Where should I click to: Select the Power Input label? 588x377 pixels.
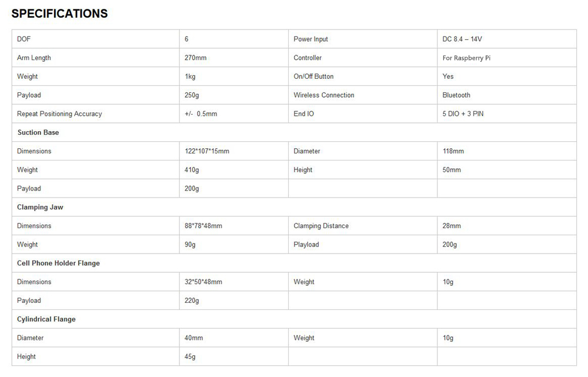point(310,39)
